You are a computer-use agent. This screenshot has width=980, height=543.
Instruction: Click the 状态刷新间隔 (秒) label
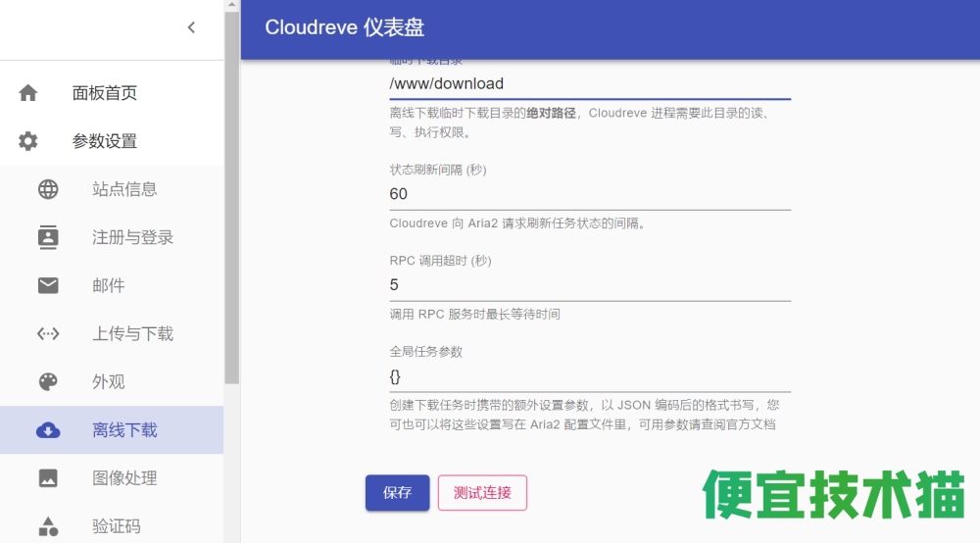tap(438, 170)
